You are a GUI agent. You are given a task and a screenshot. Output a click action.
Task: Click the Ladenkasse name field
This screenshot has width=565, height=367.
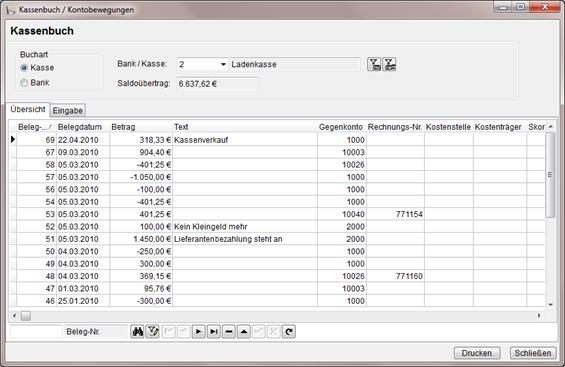[x=294, y=64]
